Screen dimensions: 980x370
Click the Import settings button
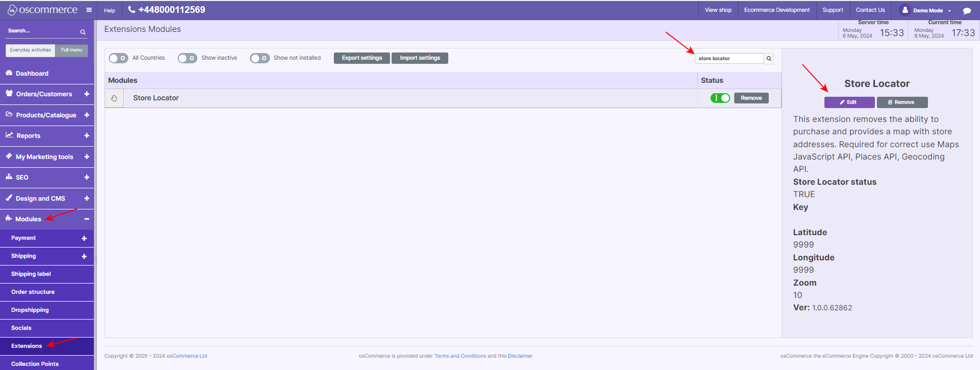[420, 58]
